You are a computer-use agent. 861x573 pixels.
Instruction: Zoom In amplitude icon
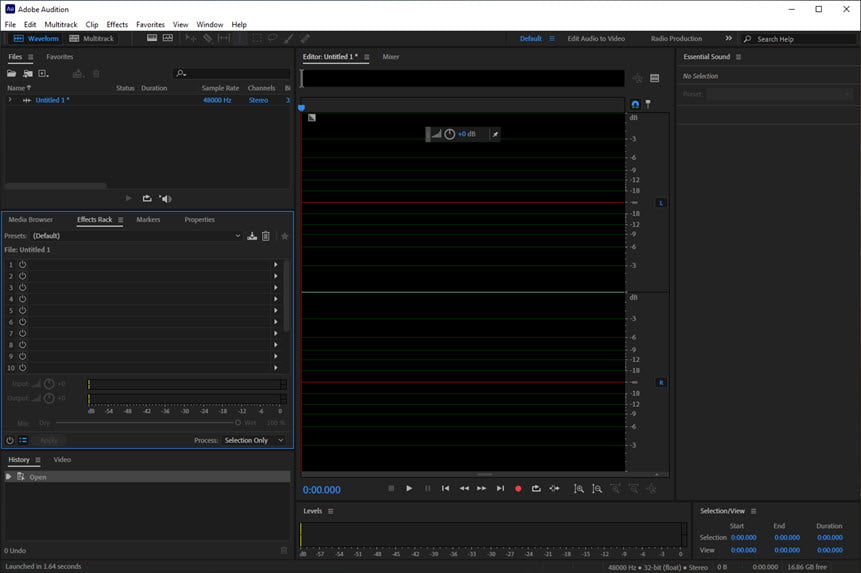pyautogui.click(x=579, y=488)
